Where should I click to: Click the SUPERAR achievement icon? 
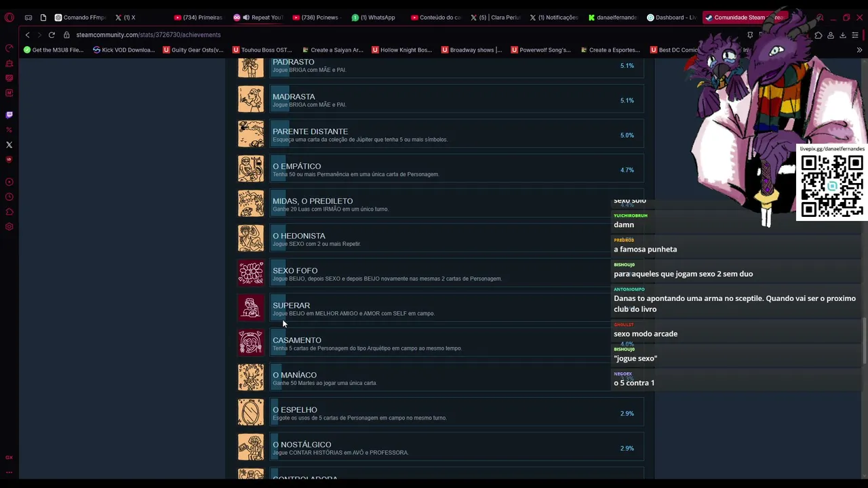[251, 308]
